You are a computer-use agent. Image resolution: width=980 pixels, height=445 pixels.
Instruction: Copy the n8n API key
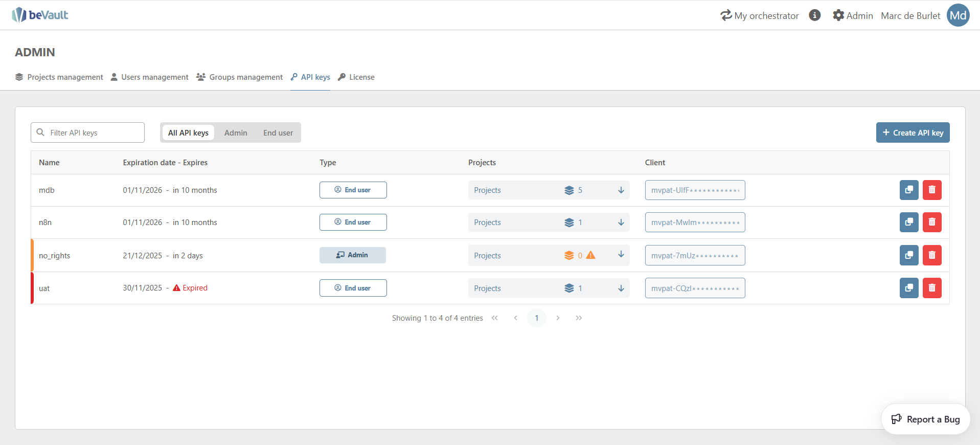[908, 222]
